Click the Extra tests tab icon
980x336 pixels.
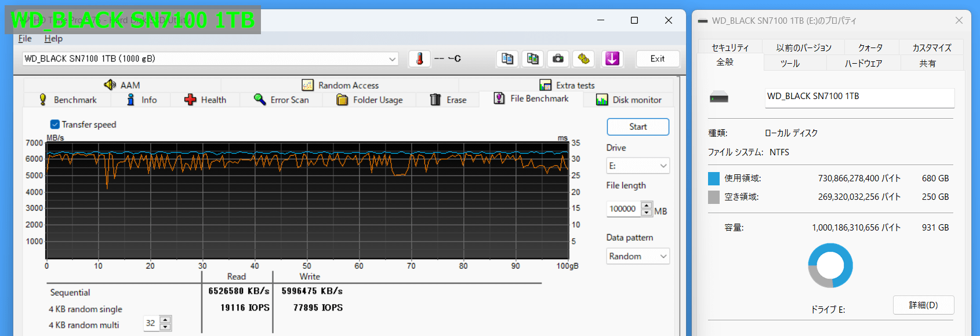click(545, 85)
